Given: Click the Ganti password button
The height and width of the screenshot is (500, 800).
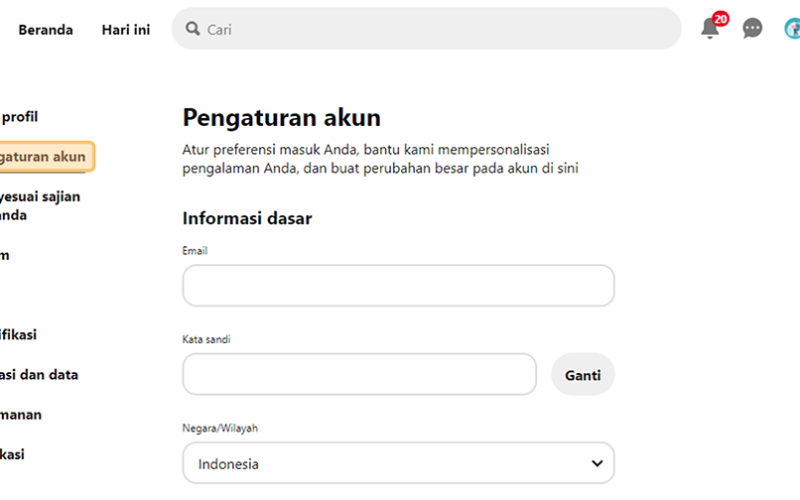Looking at the screenshot, I should 583,374.
